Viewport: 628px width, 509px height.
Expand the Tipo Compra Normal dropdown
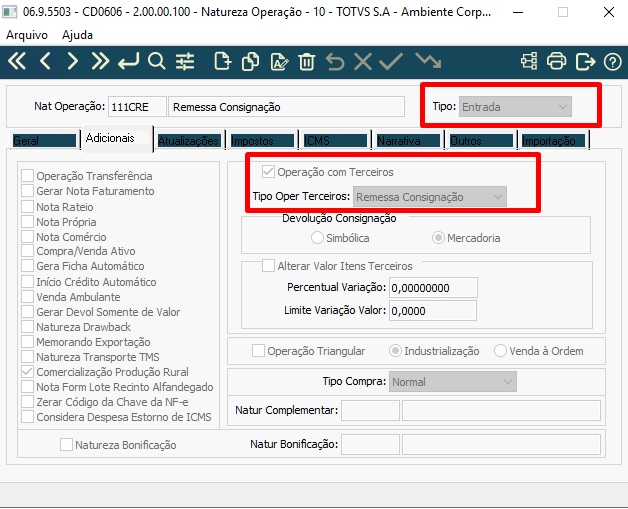(453, 382)
